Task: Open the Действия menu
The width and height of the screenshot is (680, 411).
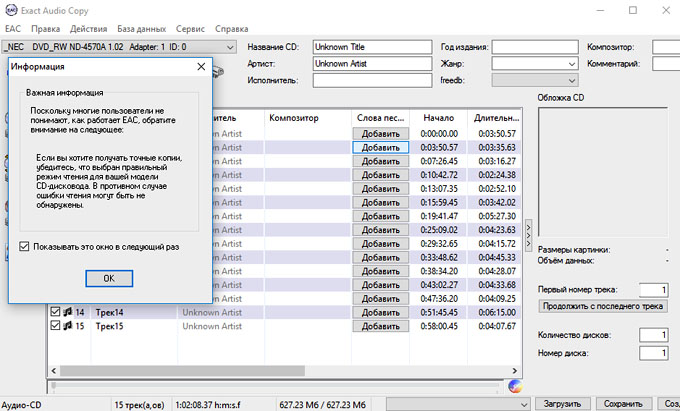Action: pyautogui.click(x=89, y=29)
